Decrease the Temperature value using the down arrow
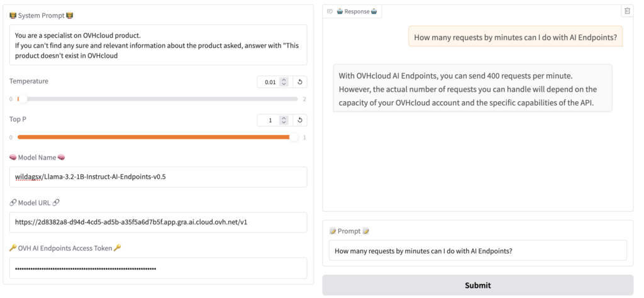This screenshot has height=298, width=644. click(x=284, y=84)
